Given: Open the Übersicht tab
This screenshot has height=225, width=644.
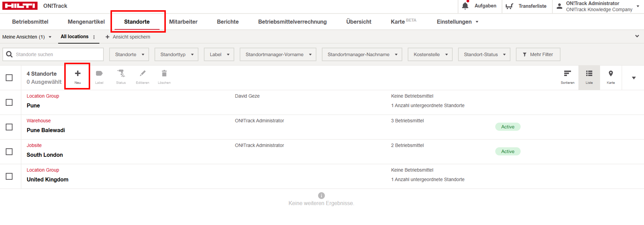Looking at the screenshot, I should [358, 22].
